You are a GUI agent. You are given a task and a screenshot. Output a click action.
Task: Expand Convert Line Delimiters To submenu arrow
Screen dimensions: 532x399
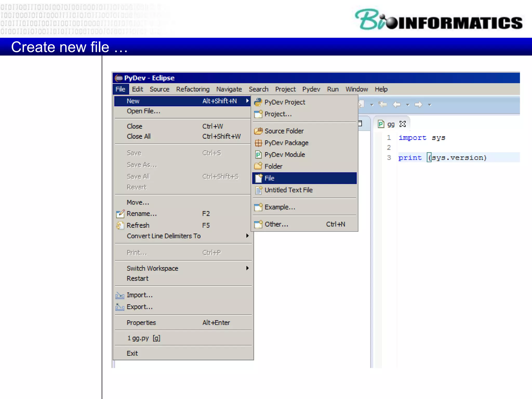247,236
